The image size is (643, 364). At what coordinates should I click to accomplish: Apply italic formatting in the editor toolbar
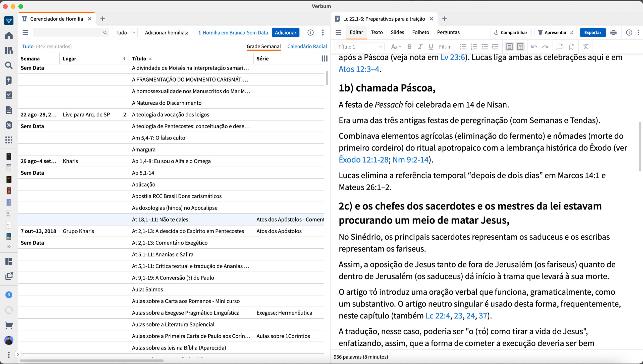pos(420,47)
